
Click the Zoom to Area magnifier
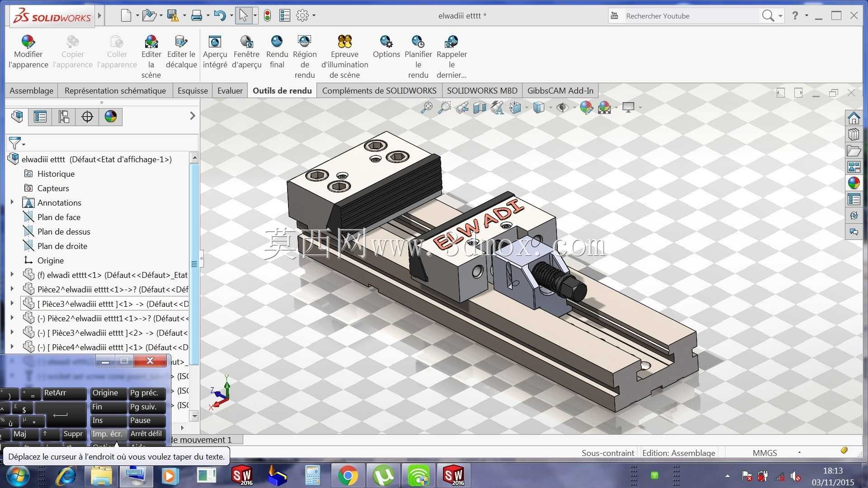tap(444, 108)
